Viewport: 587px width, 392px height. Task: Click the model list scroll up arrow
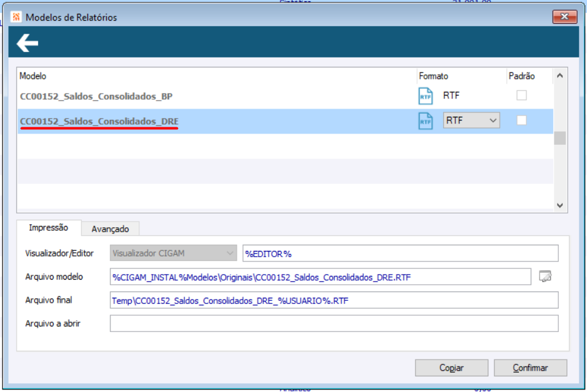(x=560, y=76)
